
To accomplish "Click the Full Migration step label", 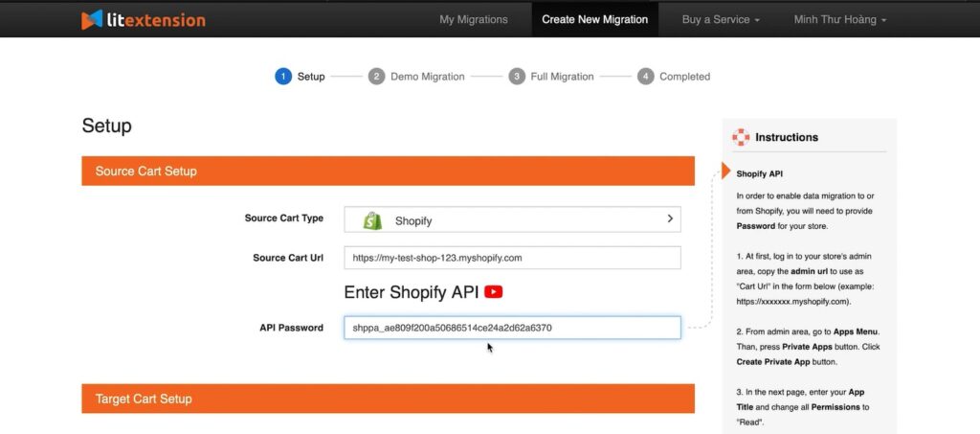I will pos(562,77).
